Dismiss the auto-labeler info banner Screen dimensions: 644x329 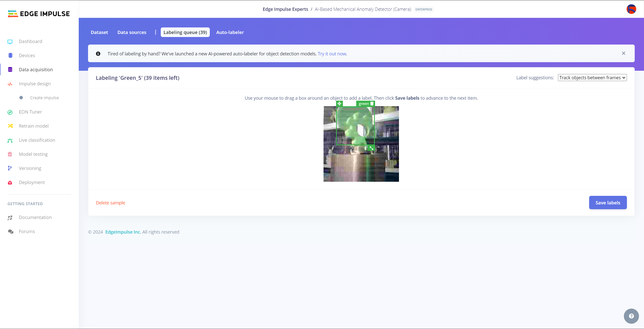[x=623, y=53]
